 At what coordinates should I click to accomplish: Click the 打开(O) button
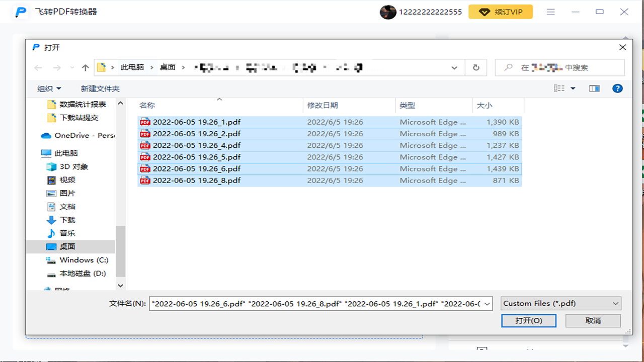pos(528,320)
